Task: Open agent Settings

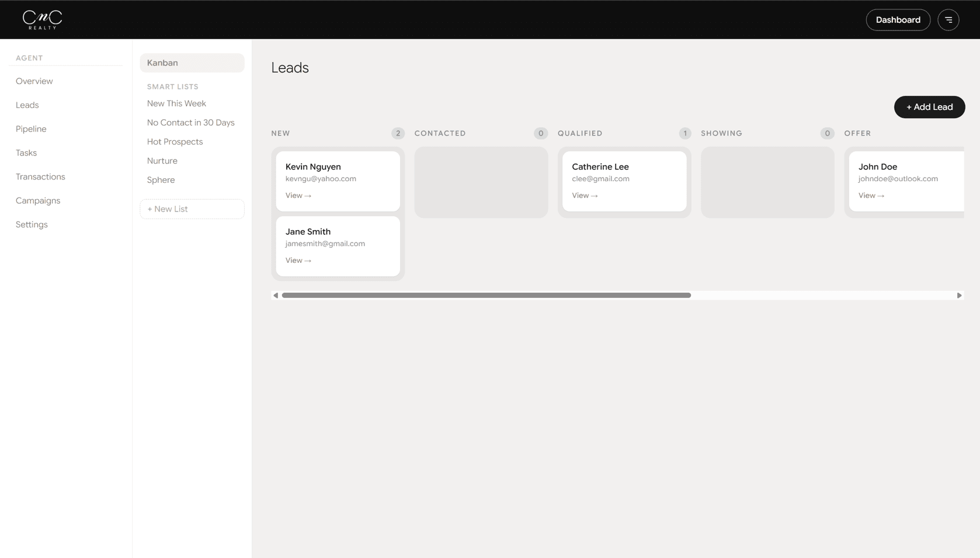Action: coord(32,225)
